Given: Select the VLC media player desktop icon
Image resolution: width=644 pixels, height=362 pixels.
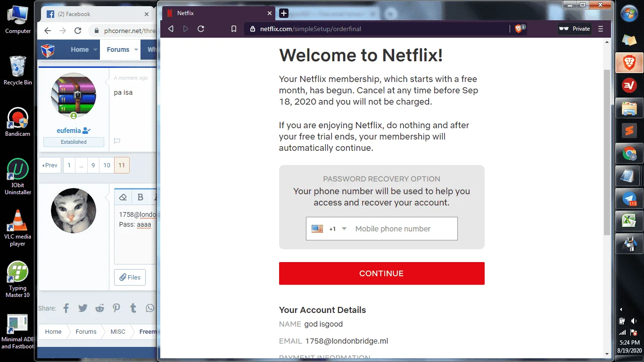Looking at the screenshot, I should (18, 228).
